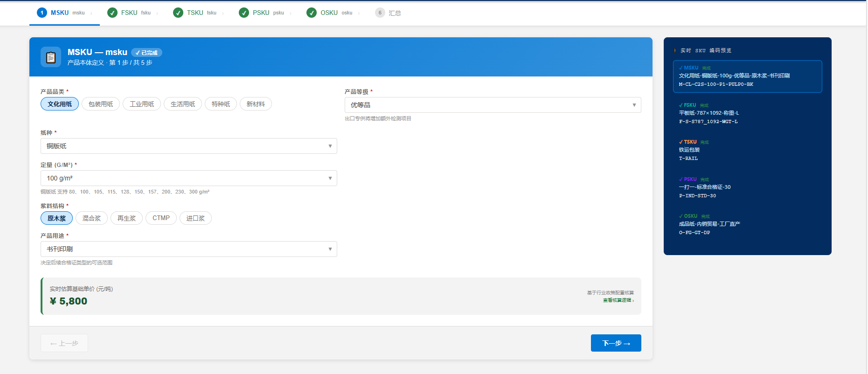Viewport: 868px width, 374px height.
Task: Open the 产品用途 dropdown showing 书刊印刷
Action: tap(188, 249)
